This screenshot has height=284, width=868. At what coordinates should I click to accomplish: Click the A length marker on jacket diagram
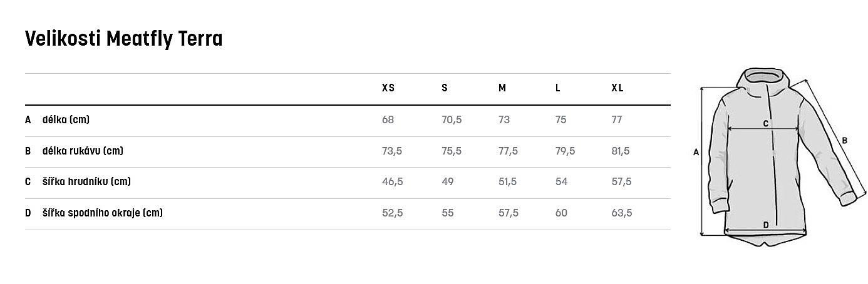pyautogui.click(x=696, y=151)
